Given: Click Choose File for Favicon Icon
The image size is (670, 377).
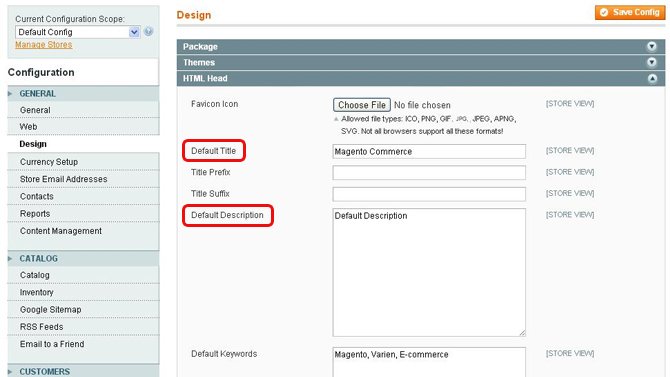Looking at the screenshot, I should [x=361, y=105].
